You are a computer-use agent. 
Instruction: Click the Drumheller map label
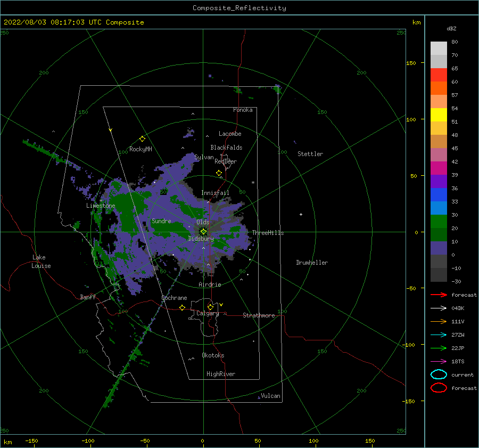312,263
